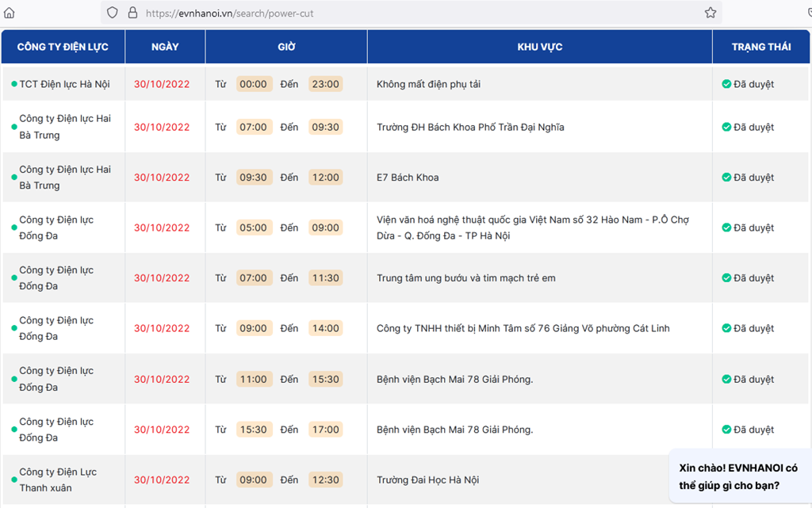
Task: Click the green check icon in the Bệnh viện Bạch Mai 11:00 row
Action: point(726,379)
